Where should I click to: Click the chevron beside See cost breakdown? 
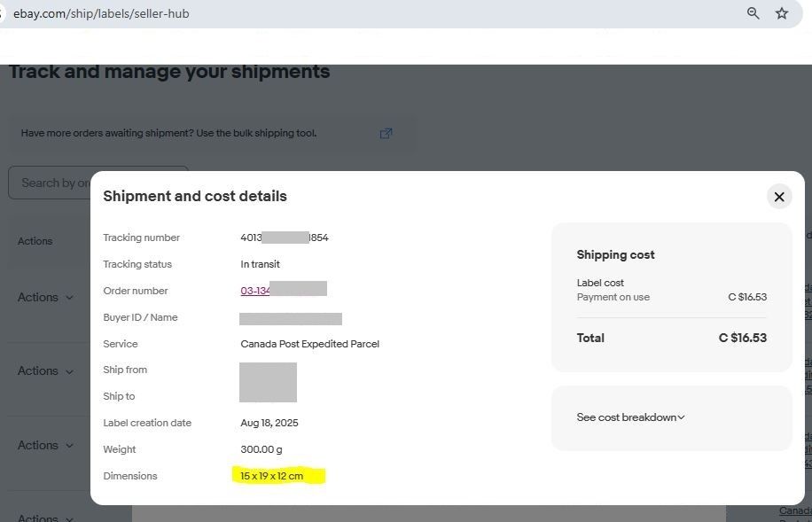681,417
